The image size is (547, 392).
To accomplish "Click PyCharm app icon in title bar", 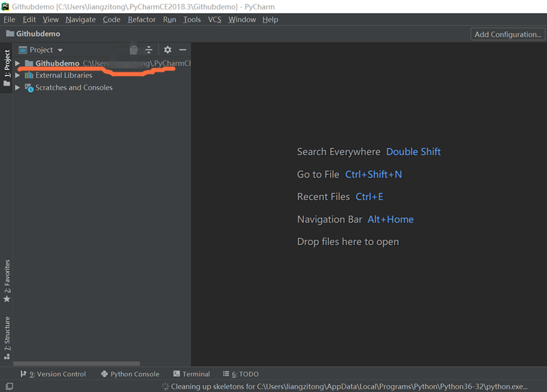I will (5, 7).
